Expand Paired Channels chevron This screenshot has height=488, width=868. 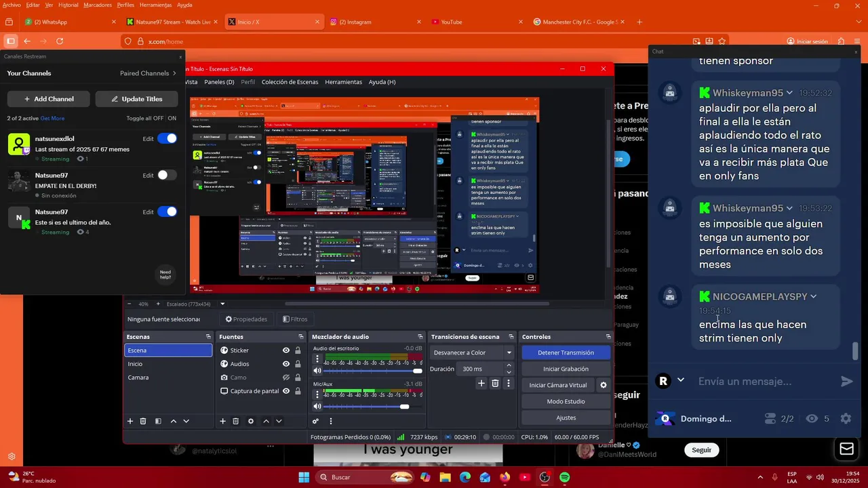[x=174, y=73]
